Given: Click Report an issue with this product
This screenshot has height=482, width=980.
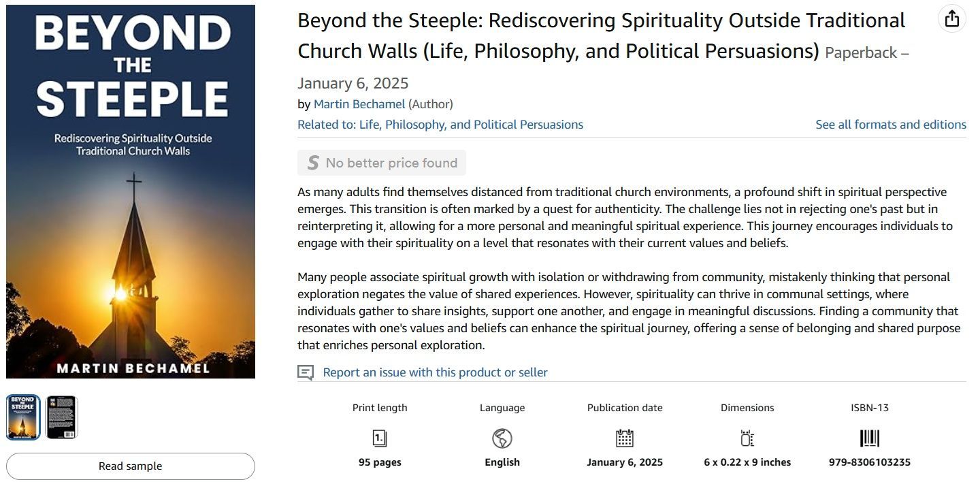Looking at the screenshot, I should 435,372.
